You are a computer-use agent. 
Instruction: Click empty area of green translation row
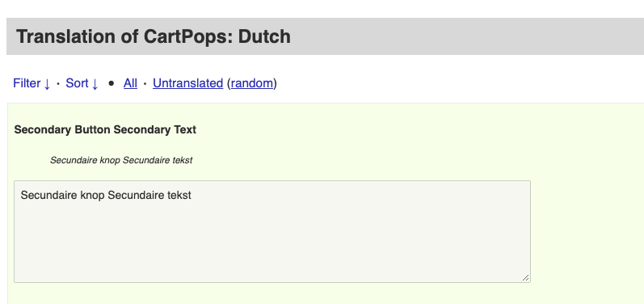[x=587, y=205]
